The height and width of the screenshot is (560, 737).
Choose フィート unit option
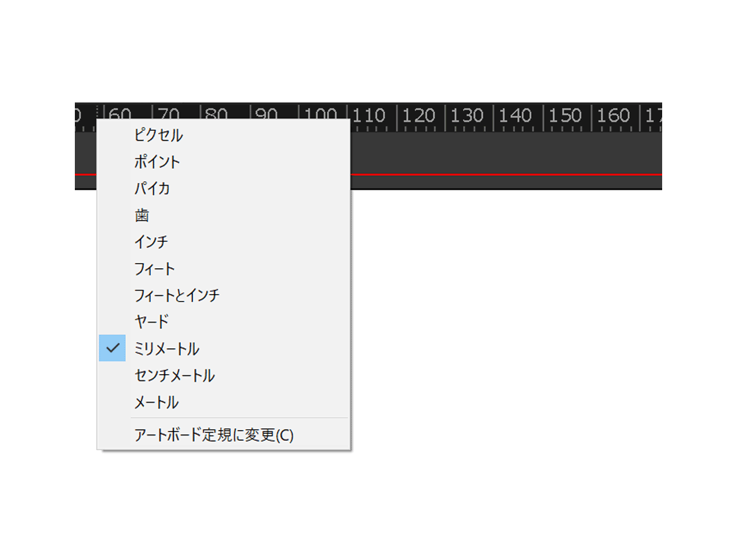click(223, 269)
